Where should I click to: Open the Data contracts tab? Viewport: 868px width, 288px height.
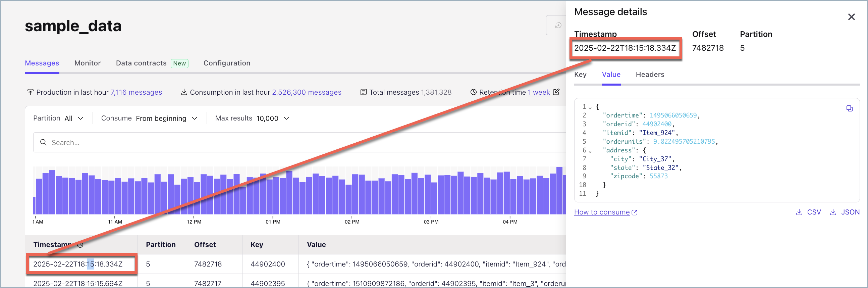coord(141,63)
